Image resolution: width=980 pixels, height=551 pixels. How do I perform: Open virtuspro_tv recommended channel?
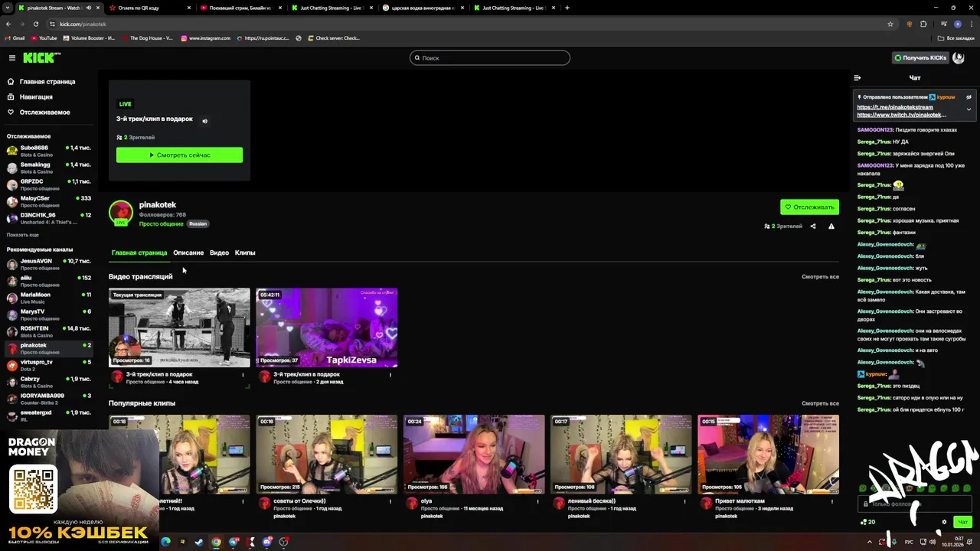tap(49, 365)
